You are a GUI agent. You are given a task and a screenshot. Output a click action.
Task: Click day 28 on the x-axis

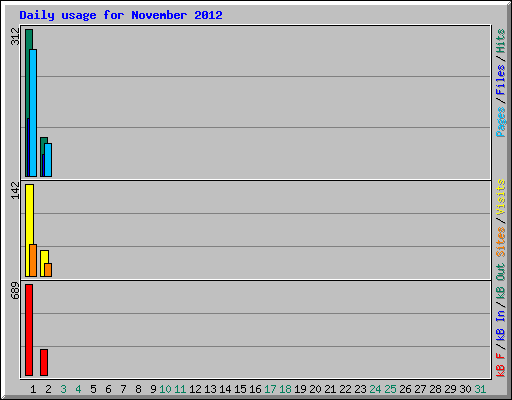[435, 389]
